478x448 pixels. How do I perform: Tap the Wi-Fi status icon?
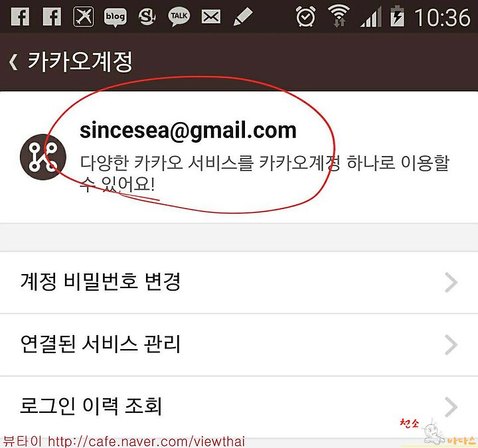pos(339,17)
